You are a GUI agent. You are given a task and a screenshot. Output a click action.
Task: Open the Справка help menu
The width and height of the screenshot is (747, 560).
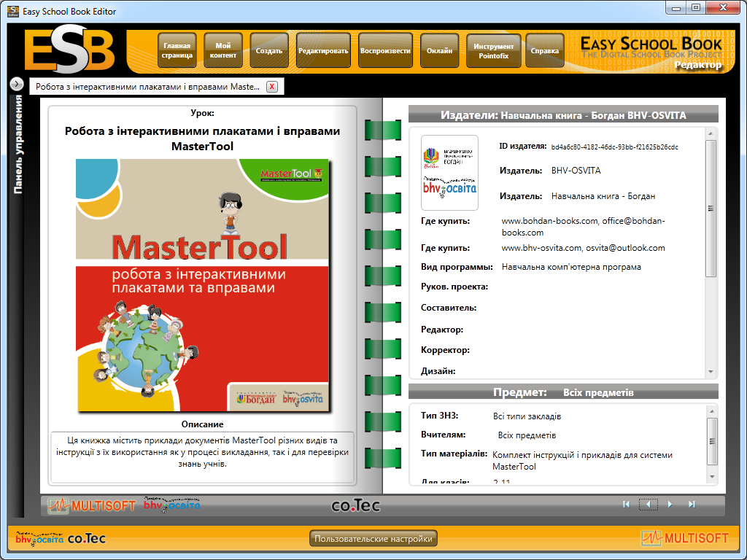pos(544,50)
